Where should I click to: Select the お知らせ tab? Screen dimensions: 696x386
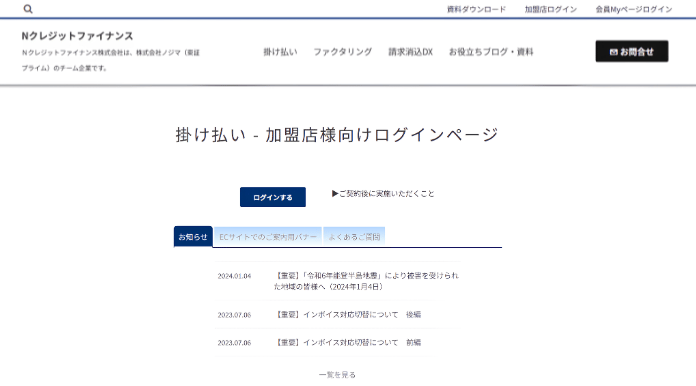tap(193, 237)
